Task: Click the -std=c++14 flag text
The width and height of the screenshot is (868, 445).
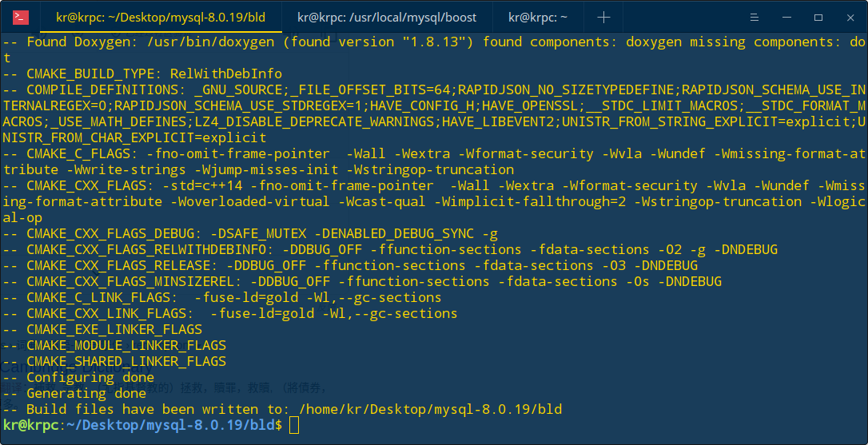Action: (x=202, y=186)
